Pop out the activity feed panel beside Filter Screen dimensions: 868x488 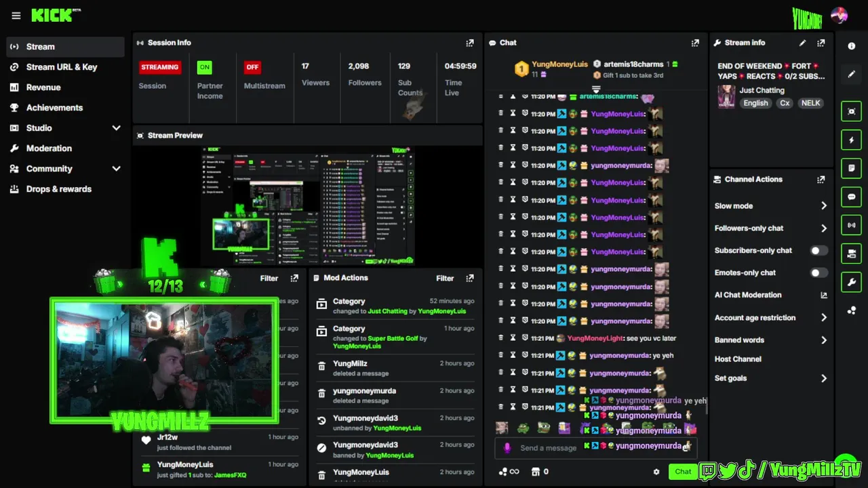[x=294, y=278]
